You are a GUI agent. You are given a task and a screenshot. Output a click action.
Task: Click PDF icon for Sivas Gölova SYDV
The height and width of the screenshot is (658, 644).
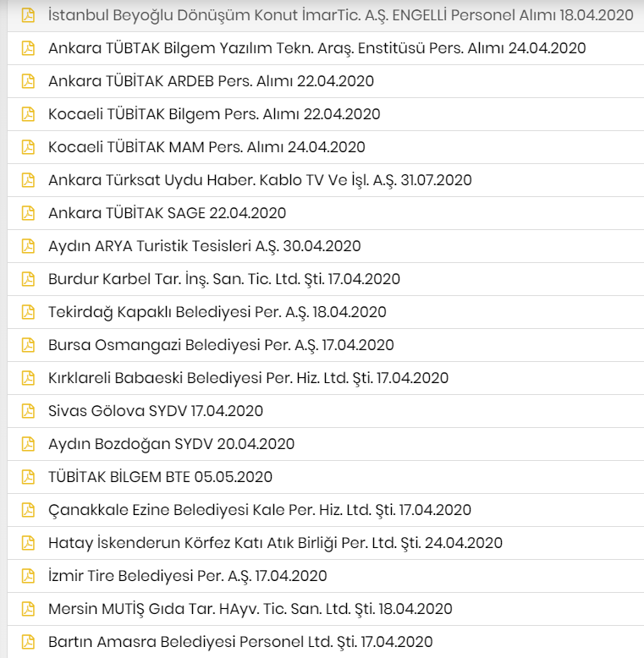click(28, 410)
